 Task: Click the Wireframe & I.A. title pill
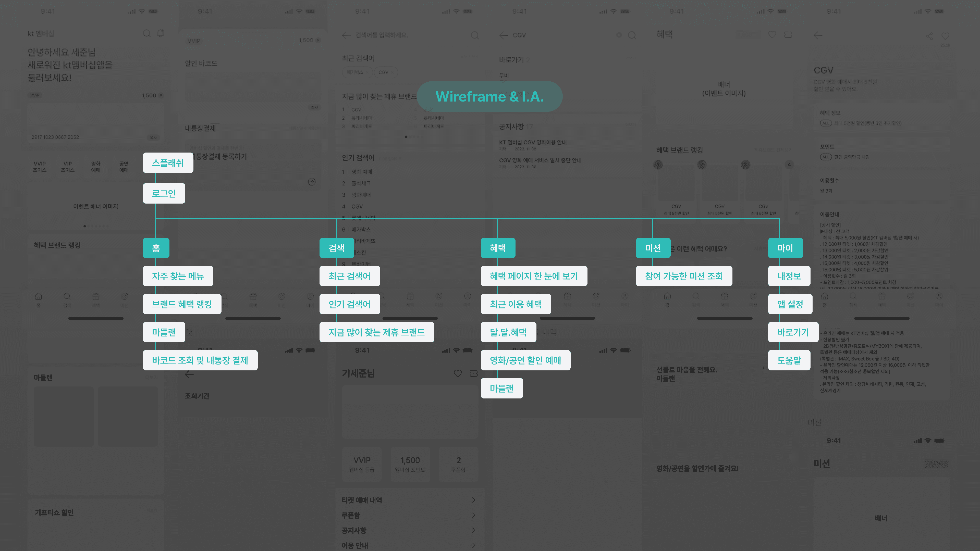[x=490, y=96]
